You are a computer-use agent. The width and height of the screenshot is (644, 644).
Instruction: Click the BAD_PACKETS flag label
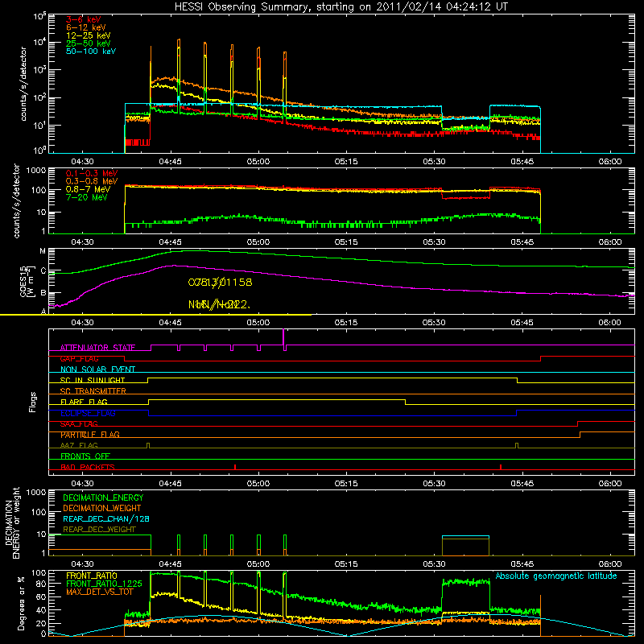(88, 467)
